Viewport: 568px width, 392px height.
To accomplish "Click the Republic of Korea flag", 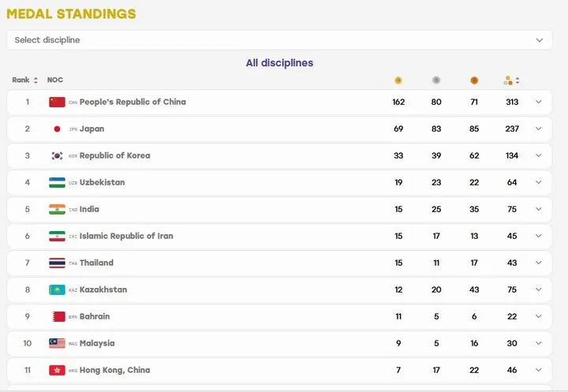I will click(x=57, y=156).
